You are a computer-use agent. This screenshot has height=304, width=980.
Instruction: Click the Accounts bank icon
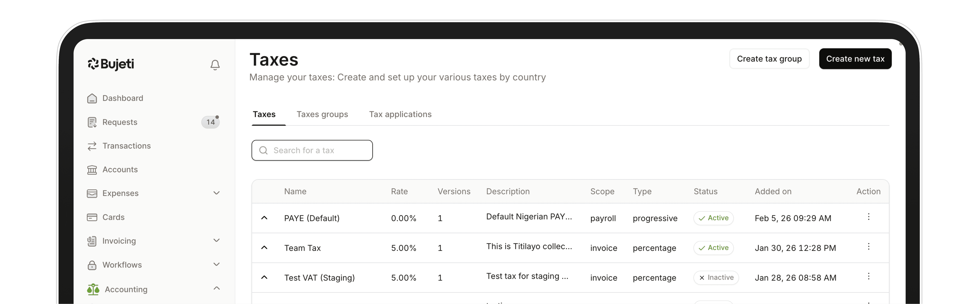tap(92, 170)
